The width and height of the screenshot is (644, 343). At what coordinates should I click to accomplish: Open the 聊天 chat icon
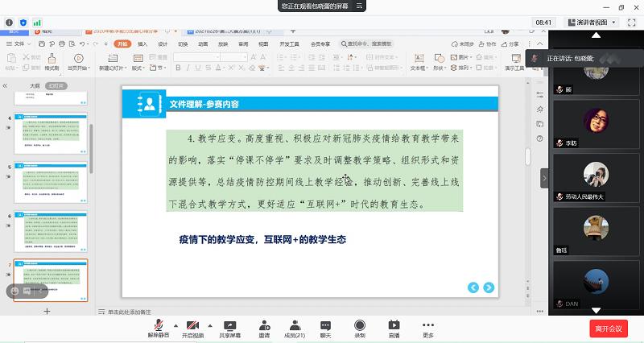[325, 327]
